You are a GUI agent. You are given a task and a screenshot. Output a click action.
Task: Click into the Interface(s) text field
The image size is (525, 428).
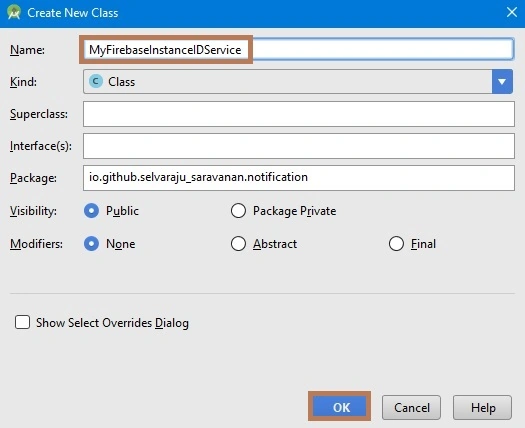299,146
